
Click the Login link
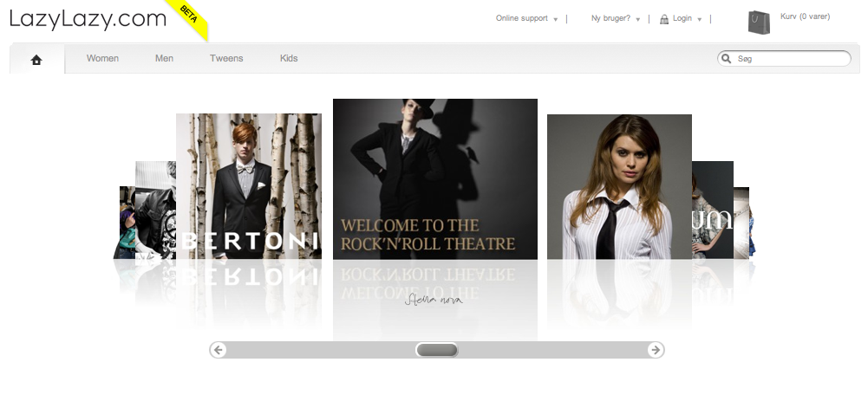682,18
